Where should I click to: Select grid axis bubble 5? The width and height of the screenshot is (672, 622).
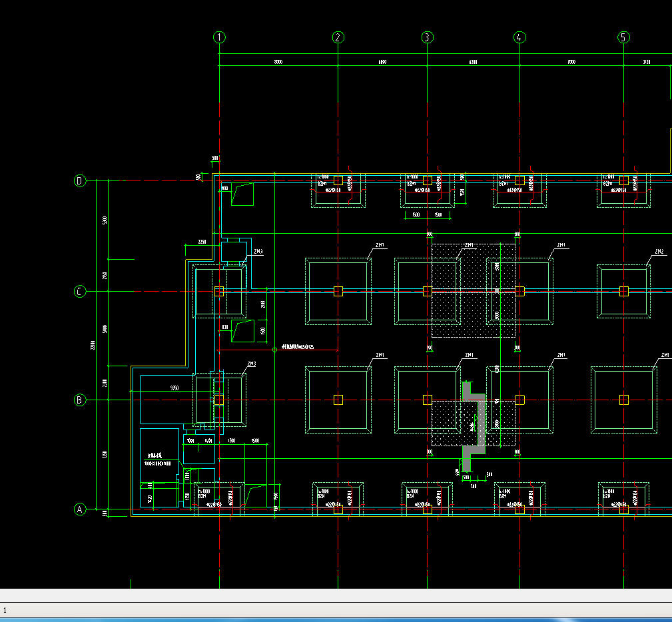coord(623,37)
